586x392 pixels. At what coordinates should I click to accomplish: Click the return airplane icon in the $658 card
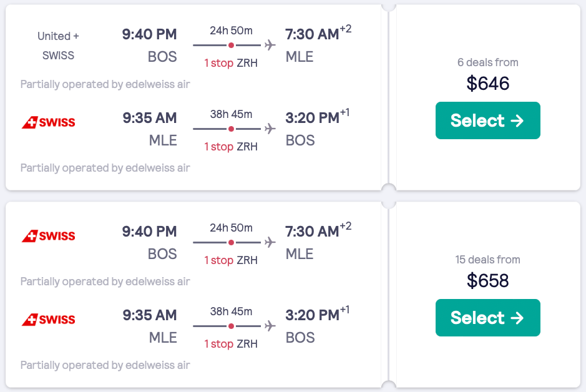point(270,326)
